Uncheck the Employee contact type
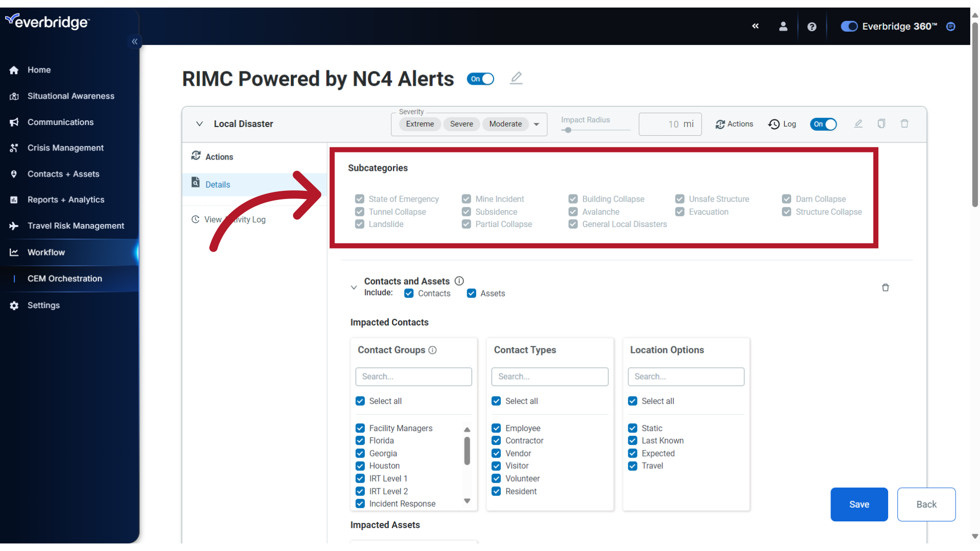The width and height of the screenshot is (980, 551). click(x=496, y=428)
